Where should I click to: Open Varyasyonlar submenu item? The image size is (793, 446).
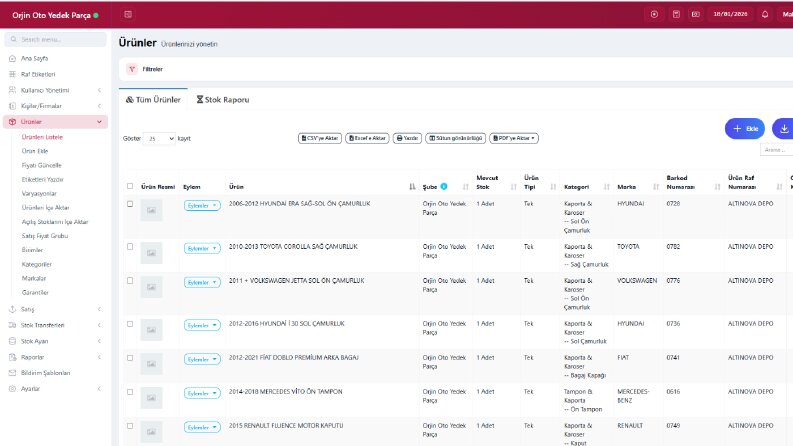pyautogui.click(x=39, y=194)
